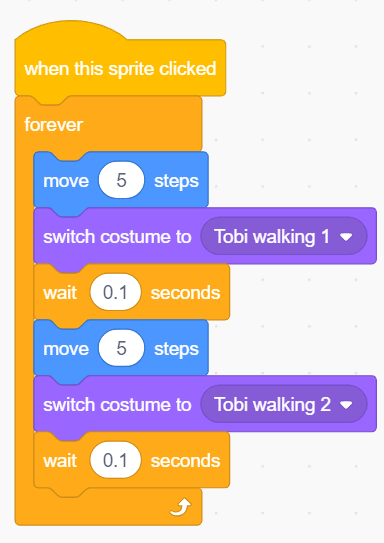
Task: Open the 'Tobi walking 2' costume dropdown
Action: (284, 404)
